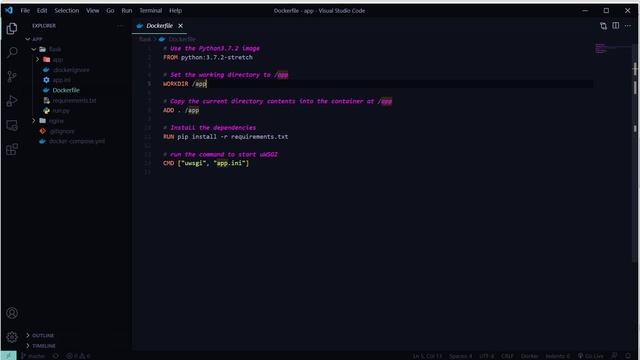
Task: Click the minimap code preview
Action: pyautogui.click(x=602, y=49)
